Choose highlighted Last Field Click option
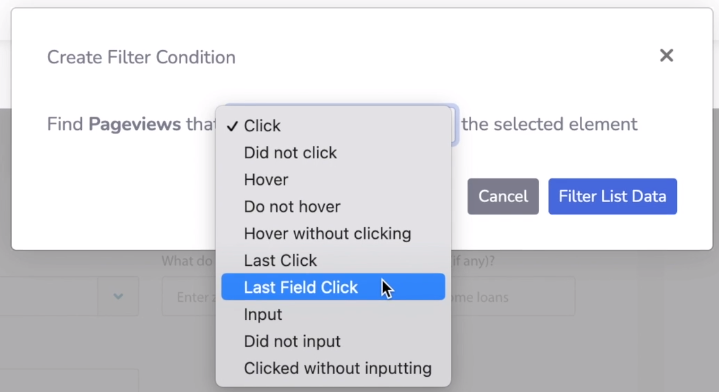The image size is (719, 392). 333,287
